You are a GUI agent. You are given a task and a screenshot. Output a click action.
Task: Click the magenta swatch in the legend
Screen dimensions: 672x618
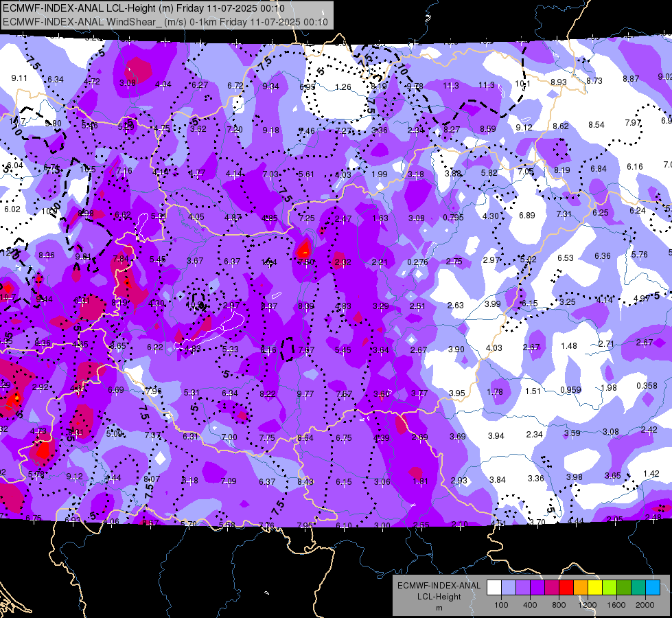(x=552, y=588)
